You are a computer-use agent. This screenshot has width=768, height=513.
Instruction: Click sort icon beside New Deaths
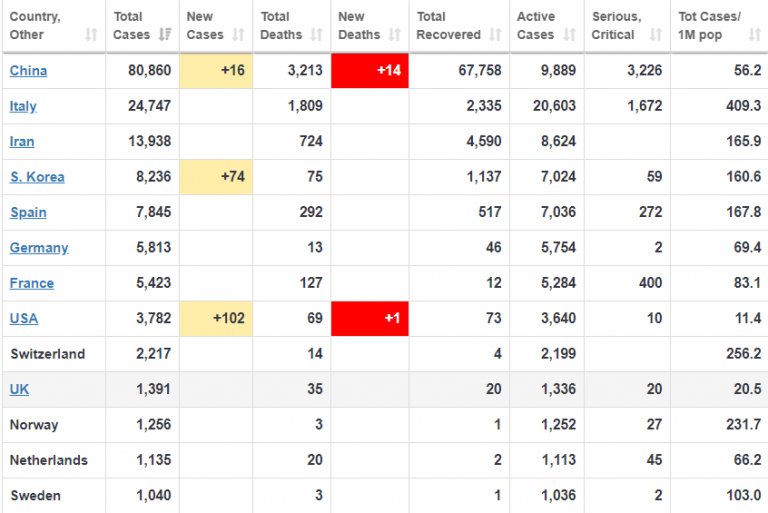(395, 35)
